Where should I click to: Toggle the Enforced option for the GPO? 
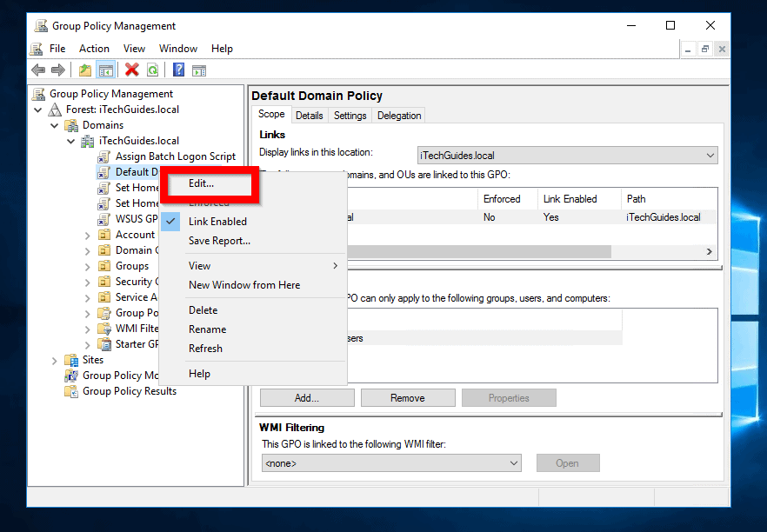coord(219,202)
